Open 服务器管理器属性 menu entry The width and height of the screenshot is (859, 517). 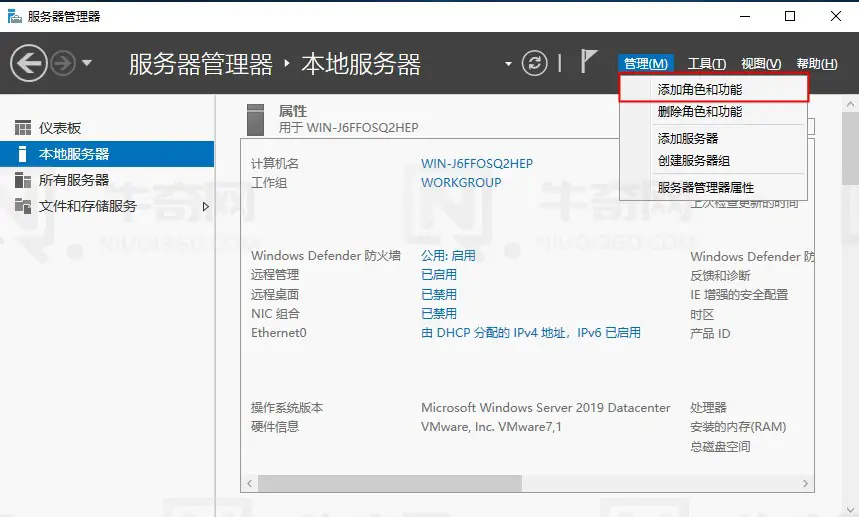click(x=713, y=187)
